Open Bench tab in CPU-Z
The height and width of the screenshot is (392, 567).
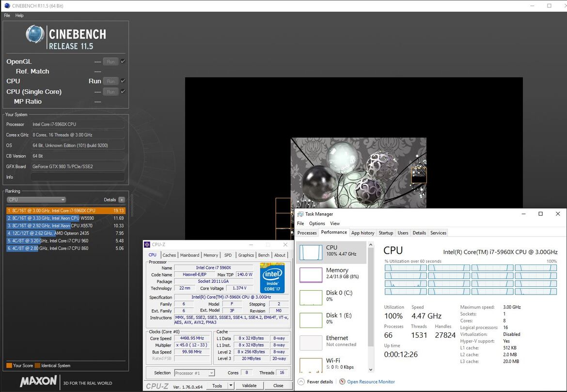(x=264, y=255)
